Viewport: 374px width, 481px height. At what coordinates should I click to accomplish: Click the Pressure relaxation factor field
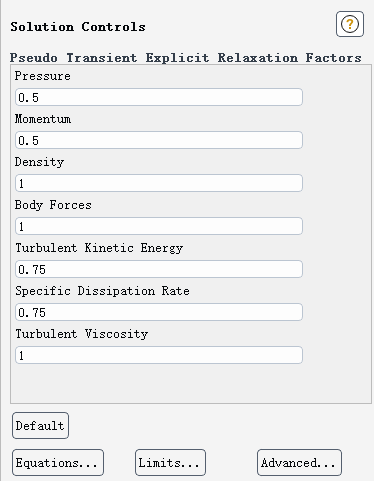click(159, 97)
